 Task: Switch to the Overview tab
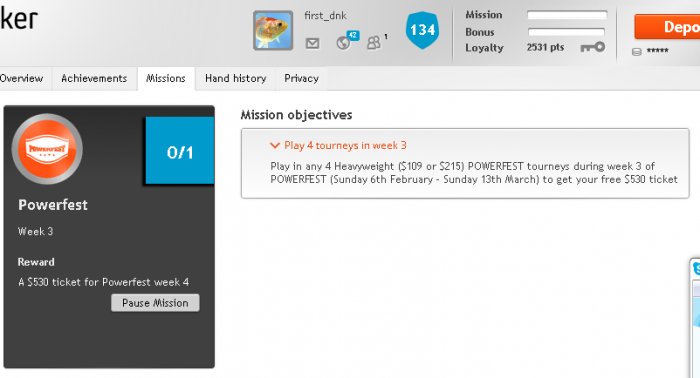21,79
